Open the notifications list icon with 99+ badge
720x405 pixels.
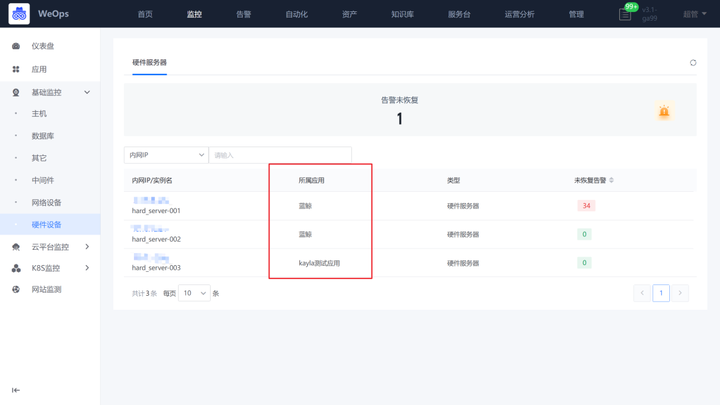(625, 14)
